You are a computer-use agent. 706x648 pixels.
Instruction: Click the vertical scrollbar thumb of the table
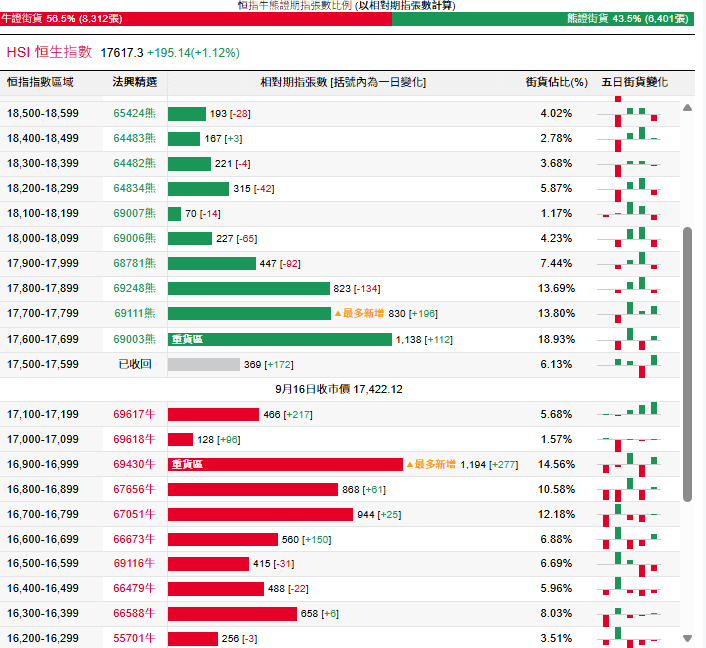click(687, 364)
